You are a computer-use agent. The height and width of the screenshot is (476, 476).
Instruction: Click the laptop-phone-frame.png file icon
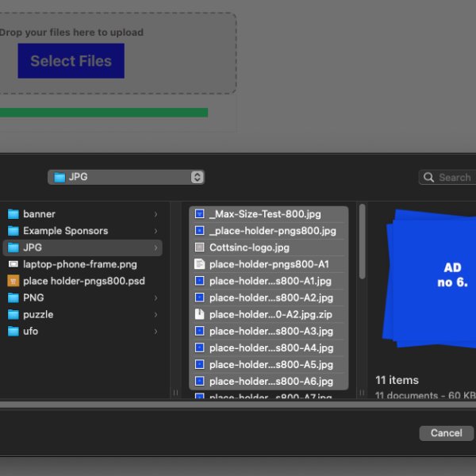(x=13, y=264)
